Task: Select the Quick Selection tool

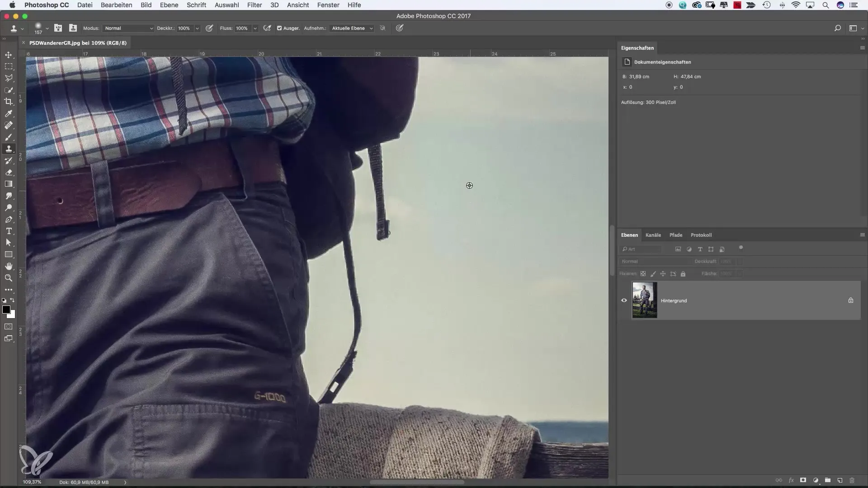Action: point(9,90)
